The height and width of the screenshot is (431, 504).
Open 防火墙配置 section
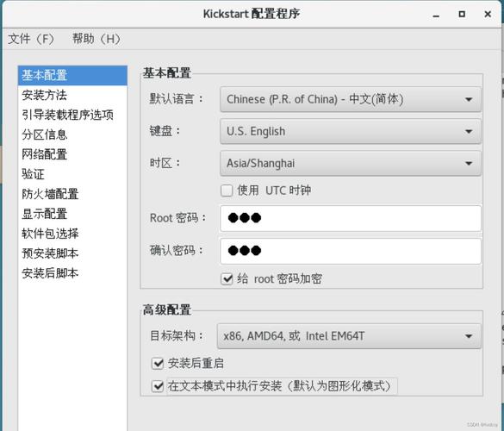pyautogui.click(x=72, y=194)
